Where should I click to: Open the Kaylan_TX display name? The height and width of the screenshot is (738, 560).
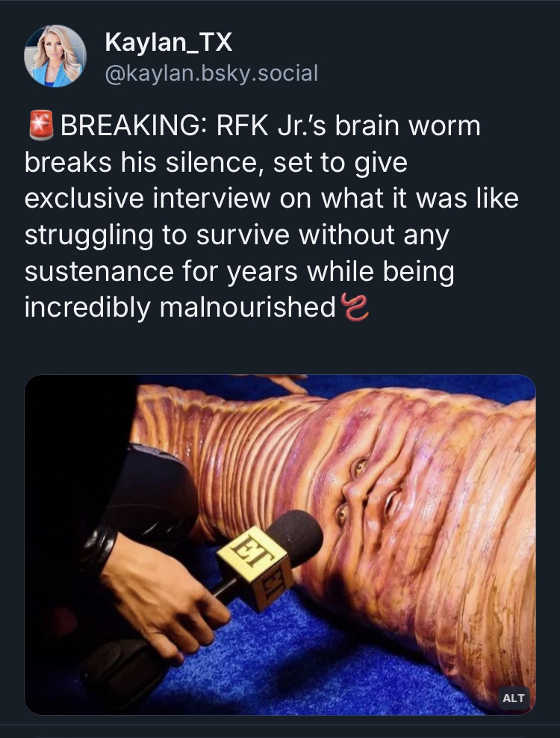[169, 43]
